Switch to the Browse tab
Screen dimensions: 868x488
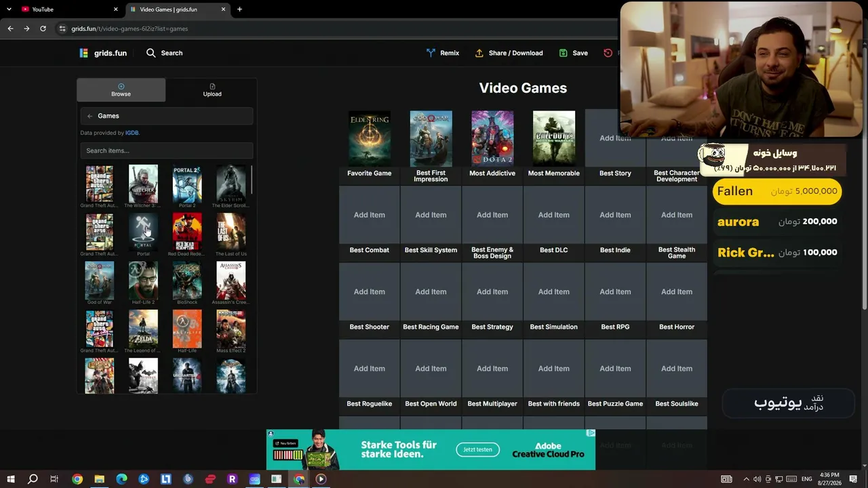point(121,90)
